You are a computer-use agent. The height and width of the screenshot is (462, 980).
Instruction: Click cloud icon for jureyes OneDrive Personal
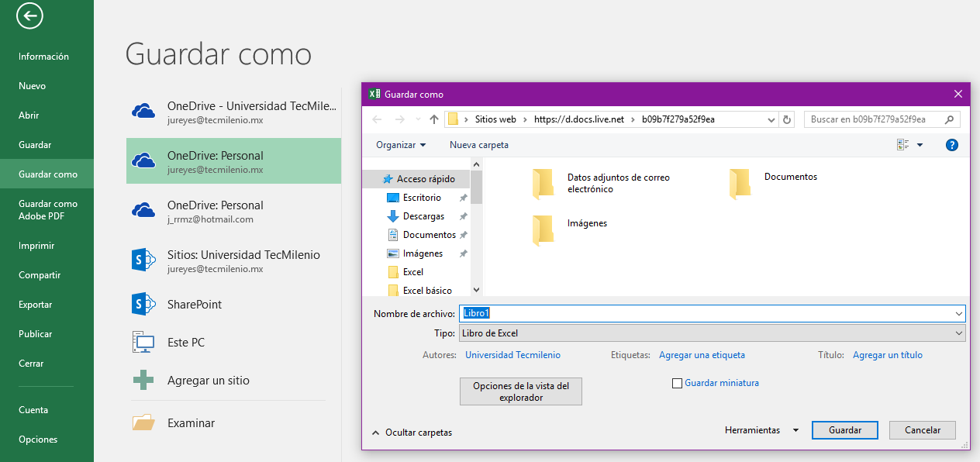143,161
